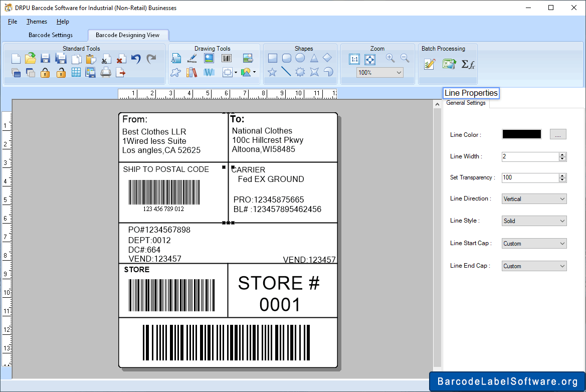Viewport: 586px width, 392px height.
Task: Click the black Line Color swatch
Action: point(522,134)
